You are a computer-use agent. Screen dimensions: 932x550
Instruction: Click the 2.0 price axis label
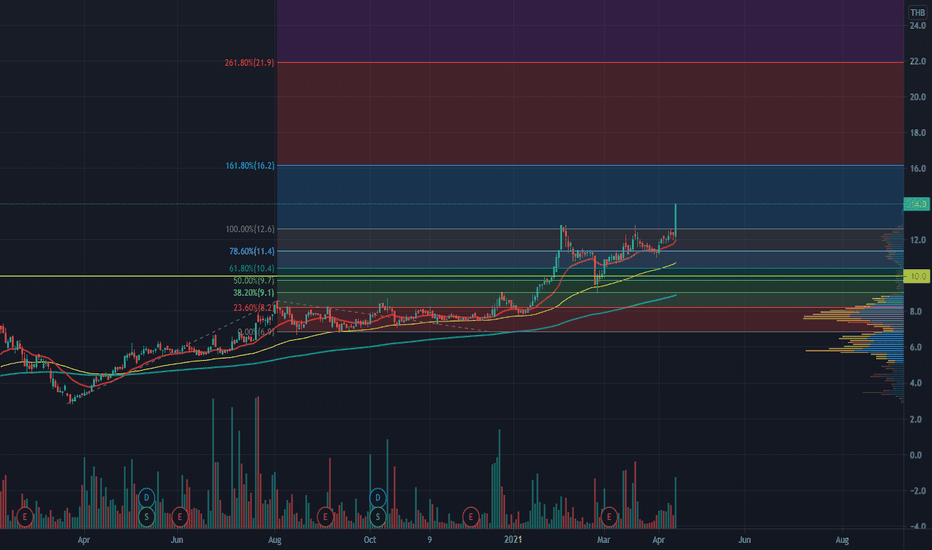tap(917, 419)
